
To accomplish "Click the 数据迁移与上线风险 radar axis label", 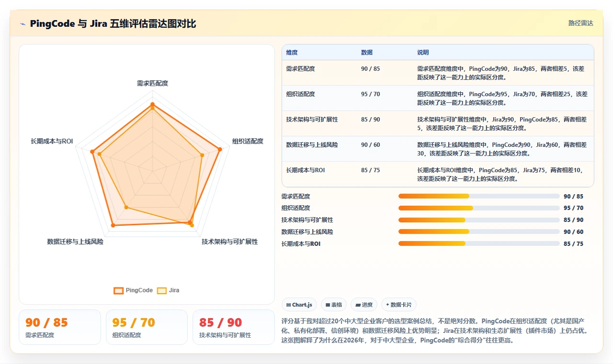I will 75,242.
